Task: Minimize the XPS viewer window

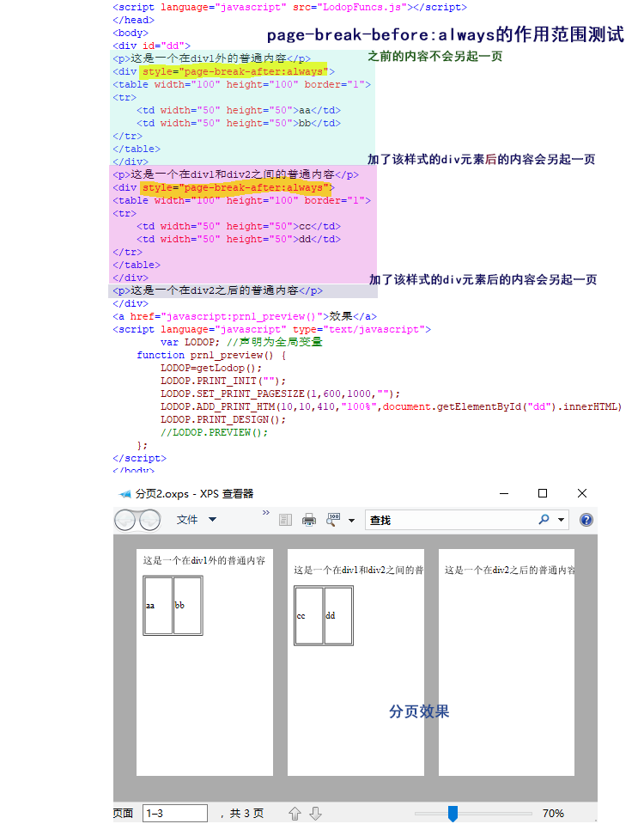Action: click(503, 493)
